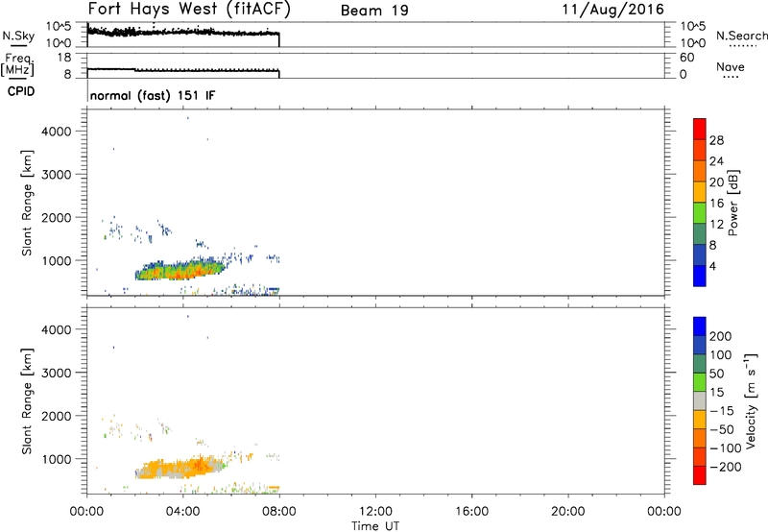The image size is (768, 532).
Task: Click the 'Slant Range [km]' label of velocity panel
Action: click(x=27, y=401)
